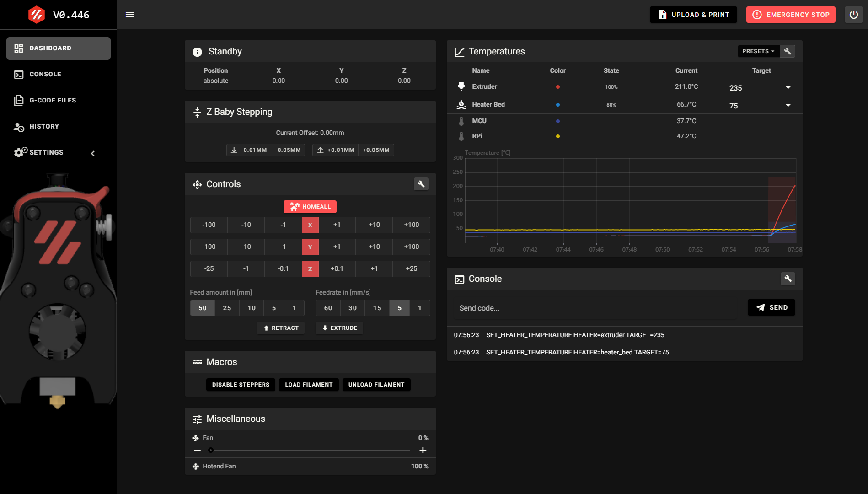Raise Z offset by 0.05mm

[x=376, y=150]
